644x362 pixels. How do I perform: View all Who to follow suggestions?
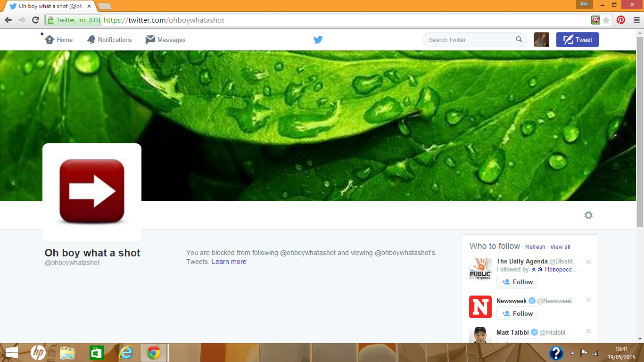click(560, 247)
